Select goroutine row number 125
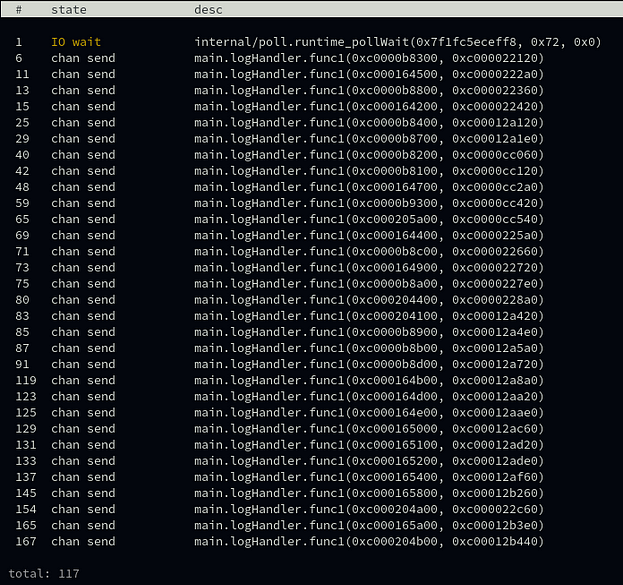The image size is (623, 585). 312,413
